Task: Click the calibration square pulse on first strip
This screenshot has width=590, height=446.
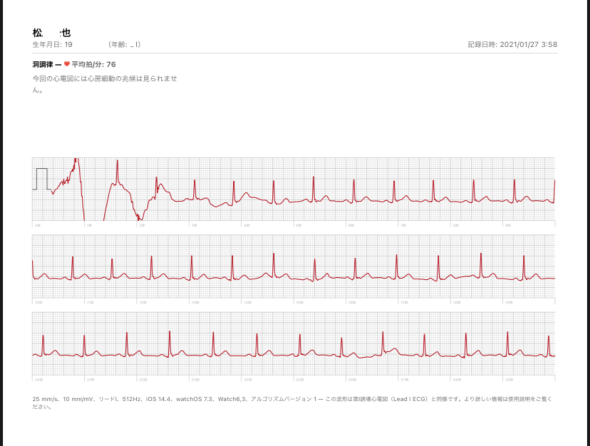Action: pyautogui.click(x=42, y=179)
